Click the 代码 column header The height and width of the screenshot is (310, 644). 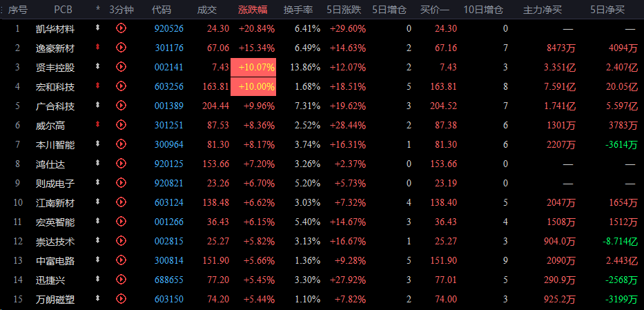(161, 10)
